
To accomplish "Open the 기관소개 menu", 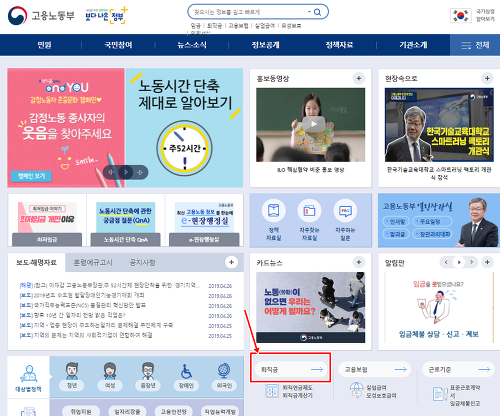I will [413, 45].
